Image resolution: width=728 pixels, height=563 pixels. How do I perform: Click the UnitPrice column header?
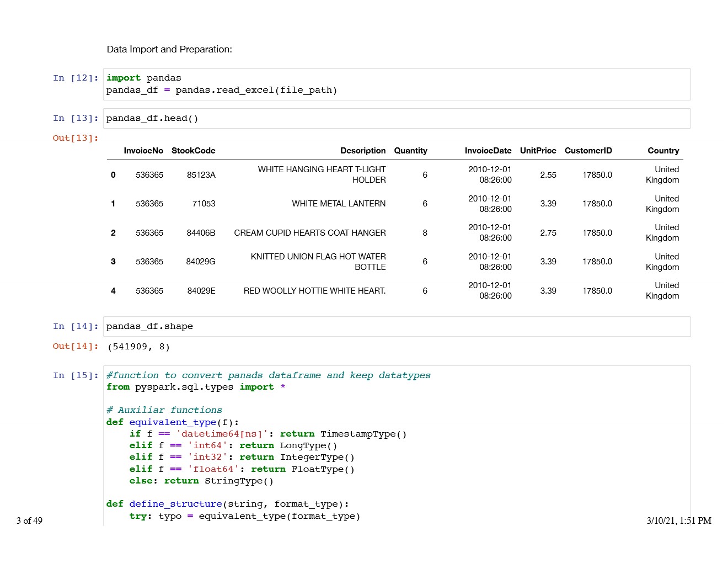point(538,151)
